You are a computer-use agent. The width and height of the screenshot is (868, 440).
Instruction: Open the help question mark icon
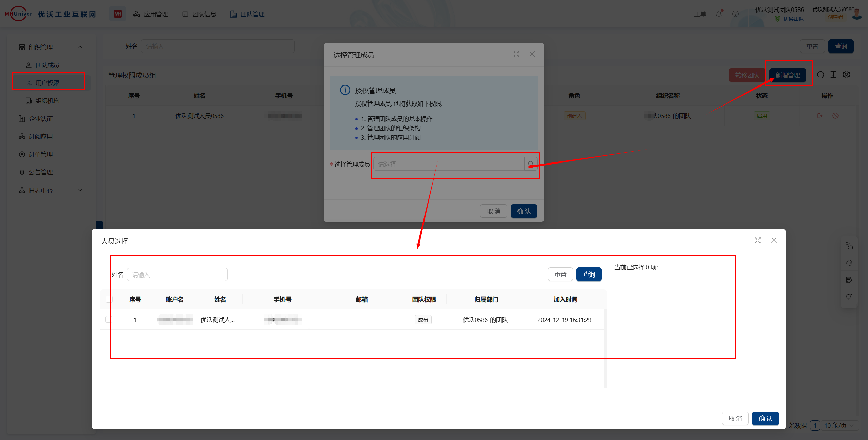[x=735, y=14]
